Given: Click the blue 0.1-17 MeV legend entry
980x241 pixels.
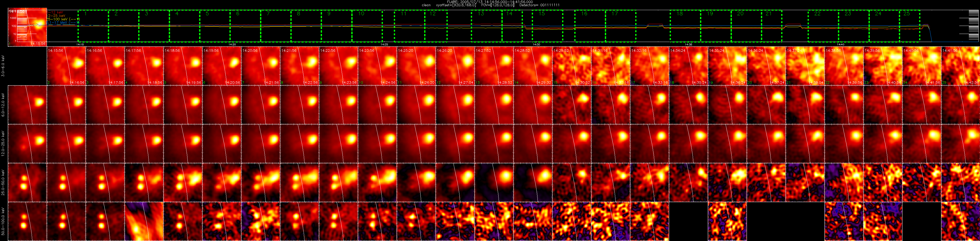Looking at the screenshot, I should [63, 23].
